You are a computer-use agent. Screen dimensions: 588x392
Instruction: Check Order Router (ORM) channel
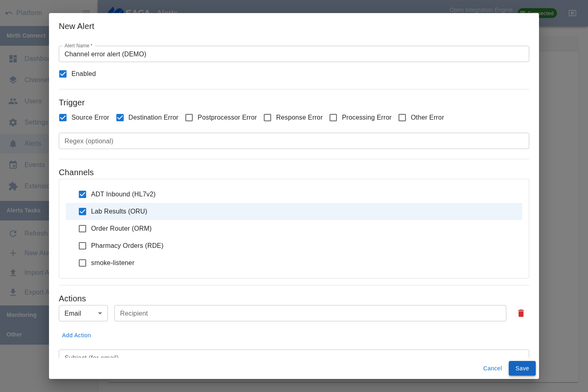pyautogui.click(x=82, y=229)
